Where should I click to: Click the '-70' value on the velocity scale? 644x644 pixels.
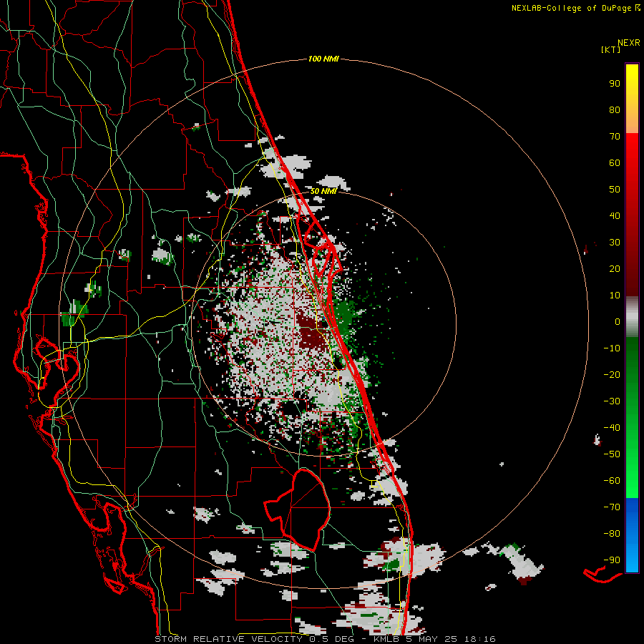[612, 507]
